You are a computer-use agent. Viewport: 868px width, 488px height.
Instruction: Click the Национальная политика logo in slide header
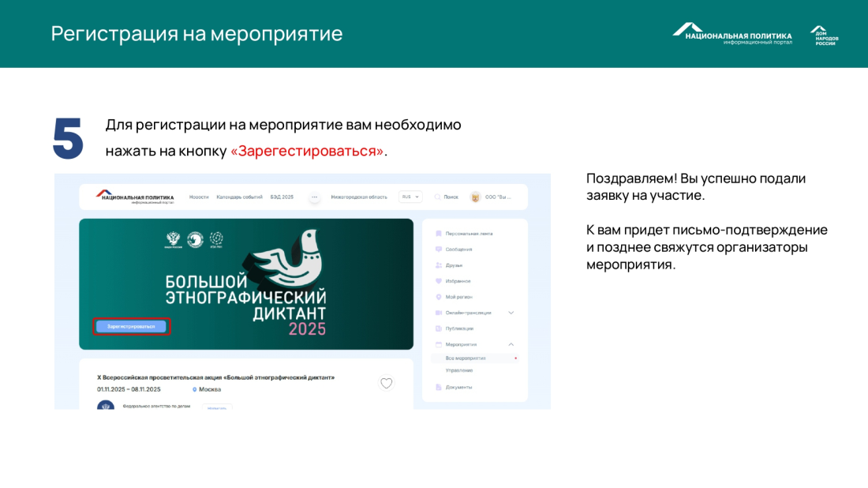click(731, 33)
